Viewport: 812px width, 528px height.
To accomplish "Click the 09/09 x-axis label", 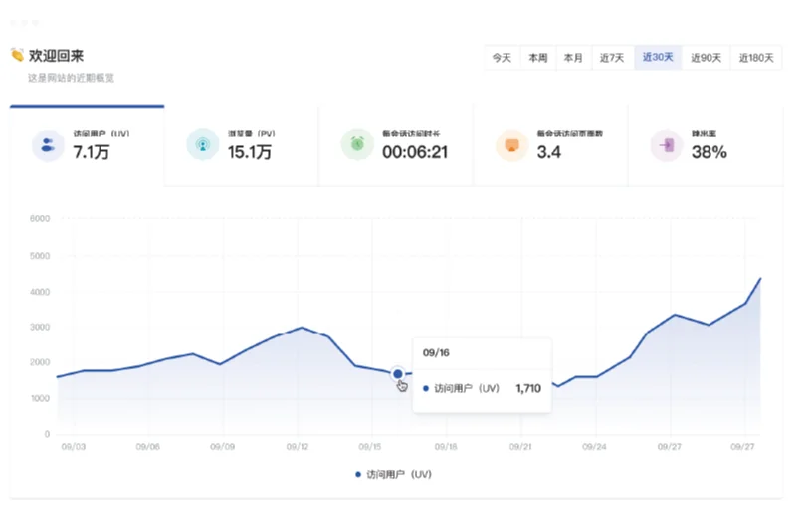I will [223, 446].
